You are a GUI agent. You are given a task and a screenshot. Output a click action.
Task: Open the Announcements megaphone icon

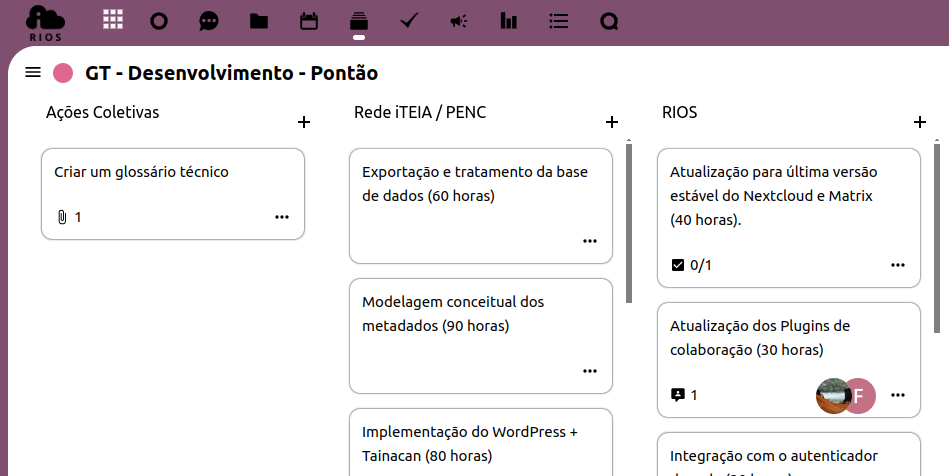pyautogui.click(x=459, y=22)
